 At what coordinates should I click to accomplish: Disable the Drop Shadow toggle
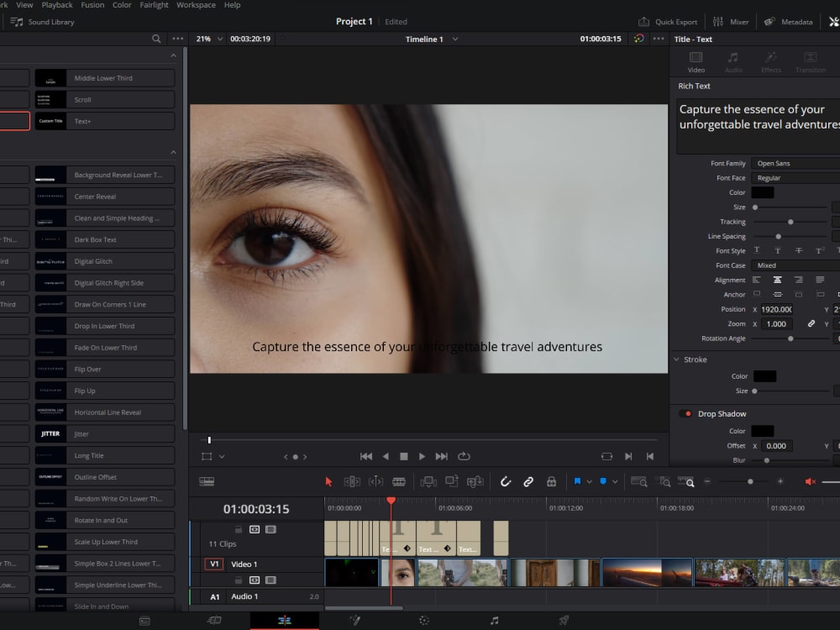686,414
